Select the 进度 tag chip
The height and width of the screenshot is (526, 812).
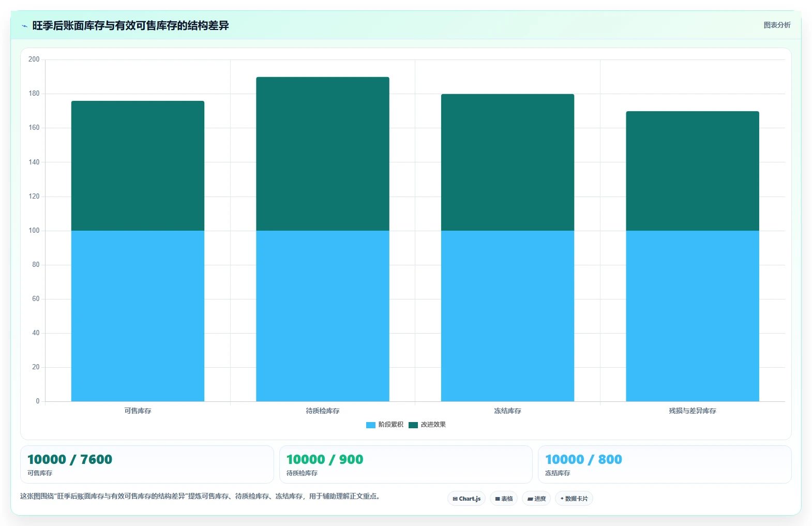tap(536, 499)
